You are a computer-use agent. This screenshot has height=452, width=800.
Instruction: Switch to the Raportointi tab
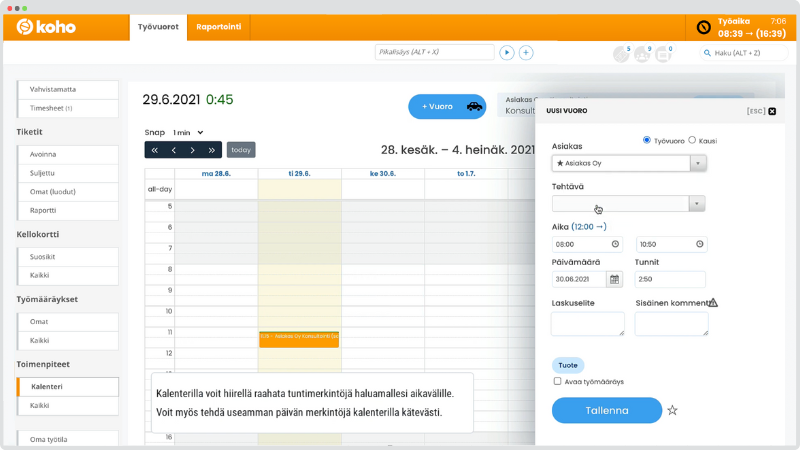click(x=217, y=27)
